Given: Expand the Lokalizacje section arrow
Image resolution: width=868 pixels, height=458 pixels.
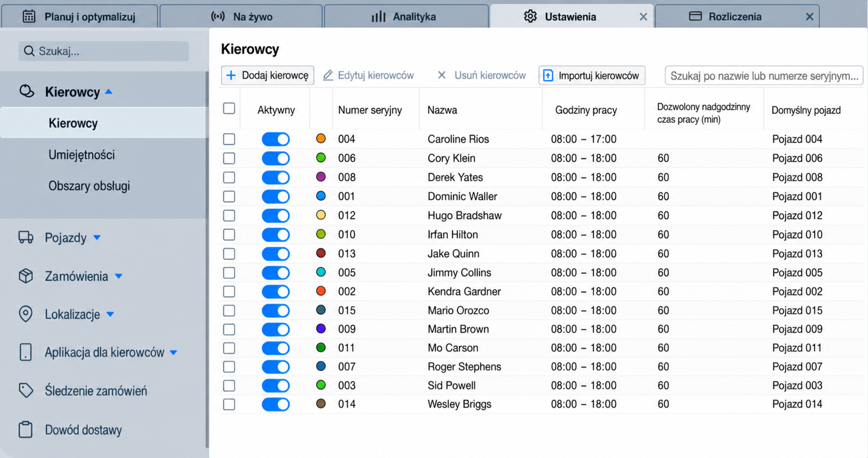Looking at the screenshot, I should 110,314.
